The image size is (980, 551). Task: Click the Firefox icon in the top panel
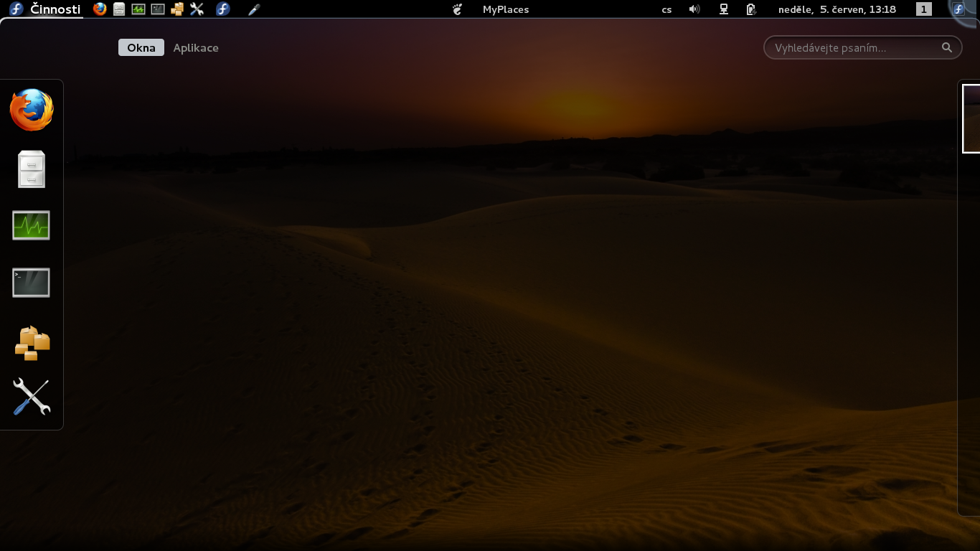(x=100, y=9)
